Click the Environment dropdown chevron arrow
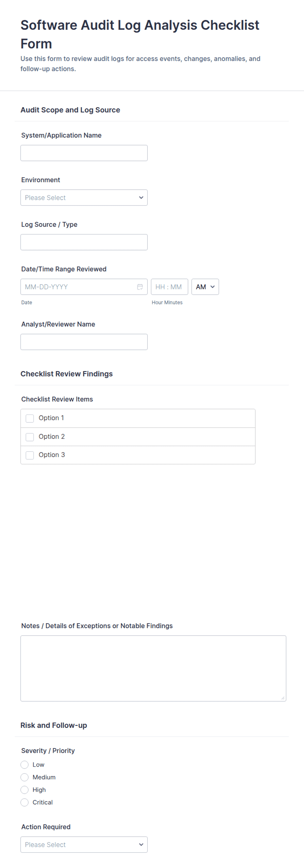The width and height of the screenshot is (304, 868). point(141,197)
